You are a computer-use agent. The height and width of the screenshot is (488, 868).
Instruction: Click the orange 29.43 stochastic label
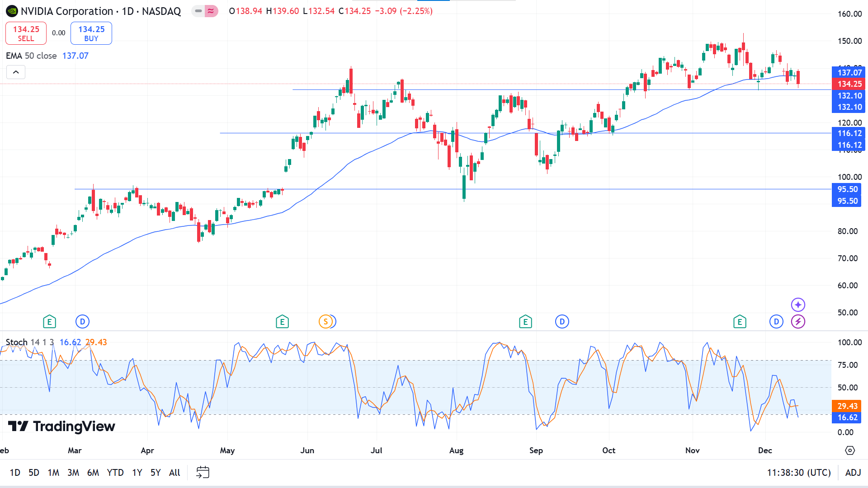847,406
